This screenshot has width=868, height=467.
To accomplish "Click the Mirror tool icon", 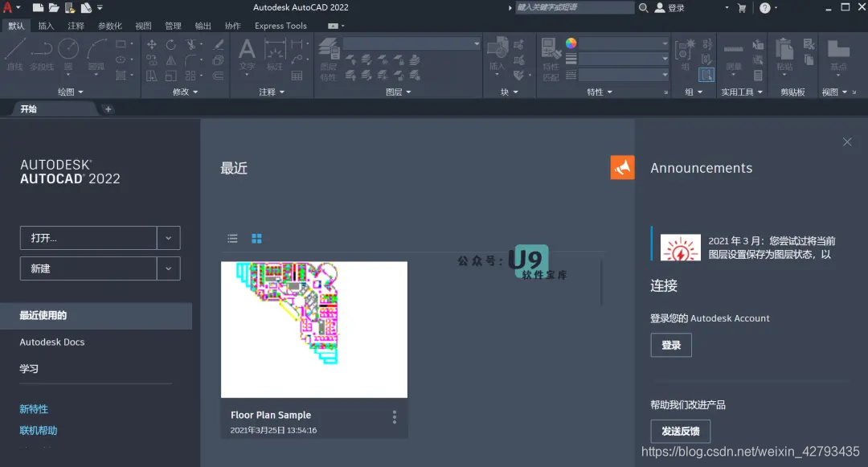I will click(171, 59).
